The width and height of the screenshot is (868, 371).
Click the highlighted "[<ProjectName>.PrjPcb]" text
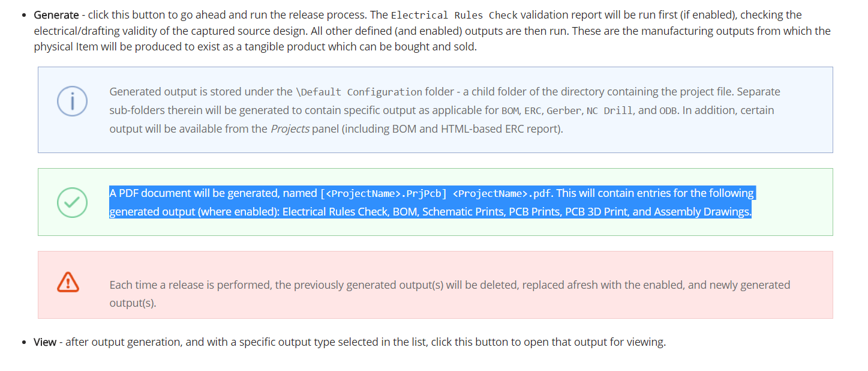tap(384, 193)
